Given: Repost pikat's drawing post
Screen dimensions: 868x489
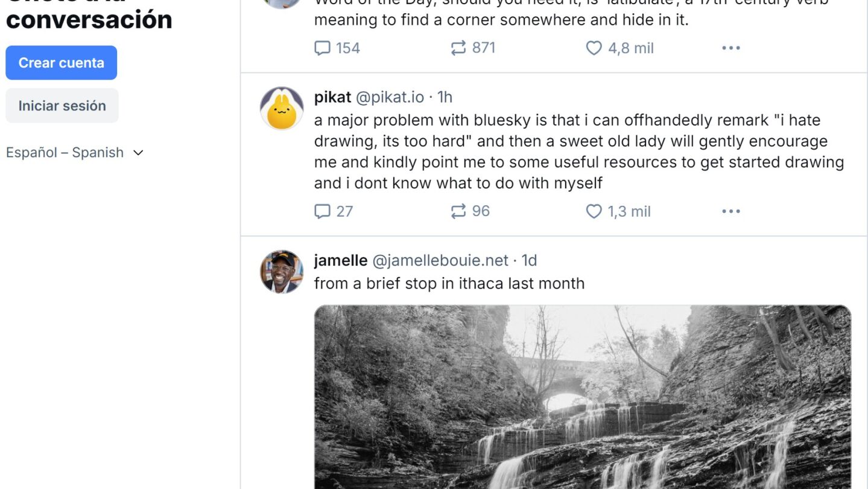Looking at the screenshot, I should [458, 211].
